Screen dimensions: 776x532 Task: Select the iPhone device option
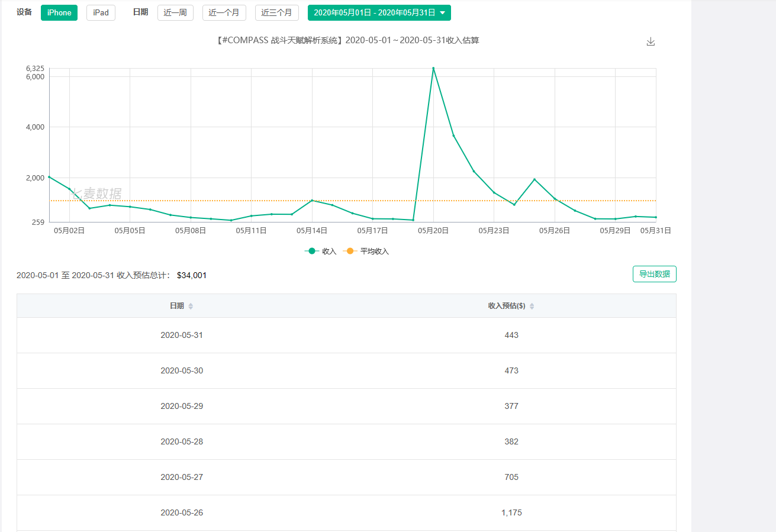click(x=59, y=12)
